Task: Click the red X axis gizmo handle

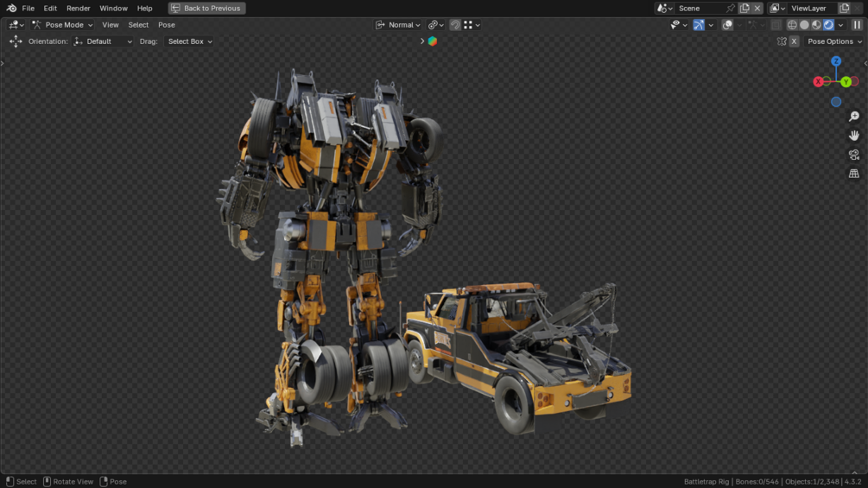Action: (818, 82)
